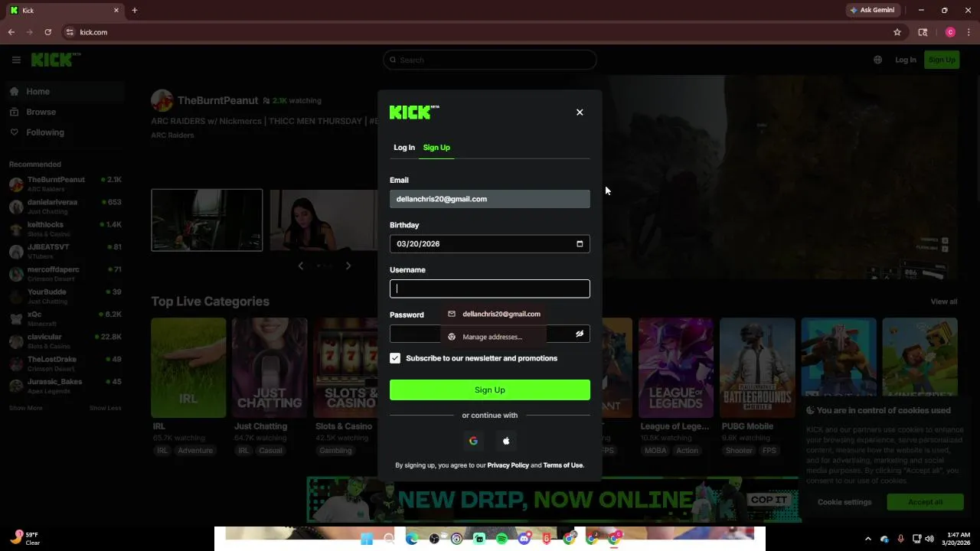980x551 pixels.
Task: Focus the Username input field
Action: coord(490,289)
